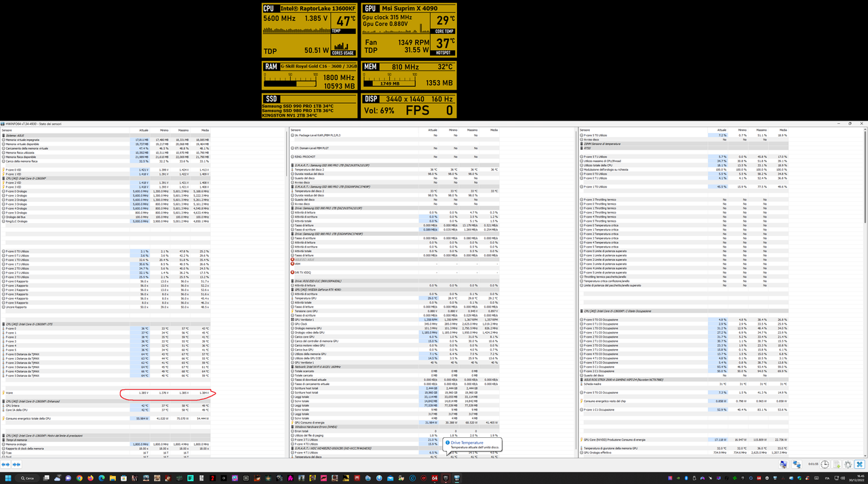Select the P-core 0 VID row
Image resolution: width=868 pixels, height=484 pixels.
[106, 169]
